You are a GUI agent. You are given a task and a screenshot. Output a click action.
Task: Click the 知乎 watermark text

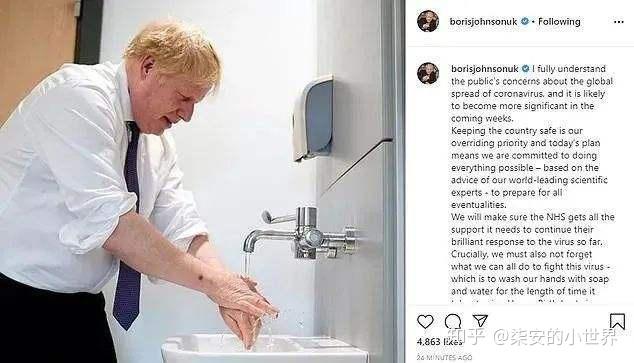click(x=468, y=336)
